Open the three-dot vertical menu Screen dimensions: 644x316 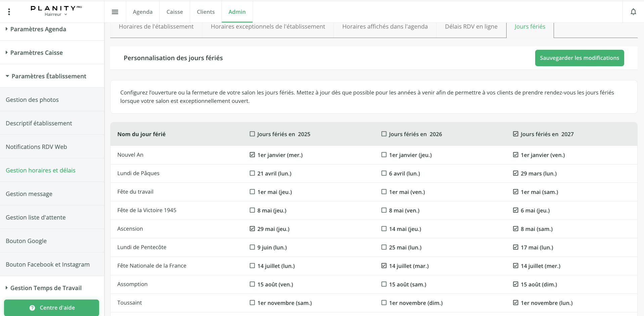[9, 12]
